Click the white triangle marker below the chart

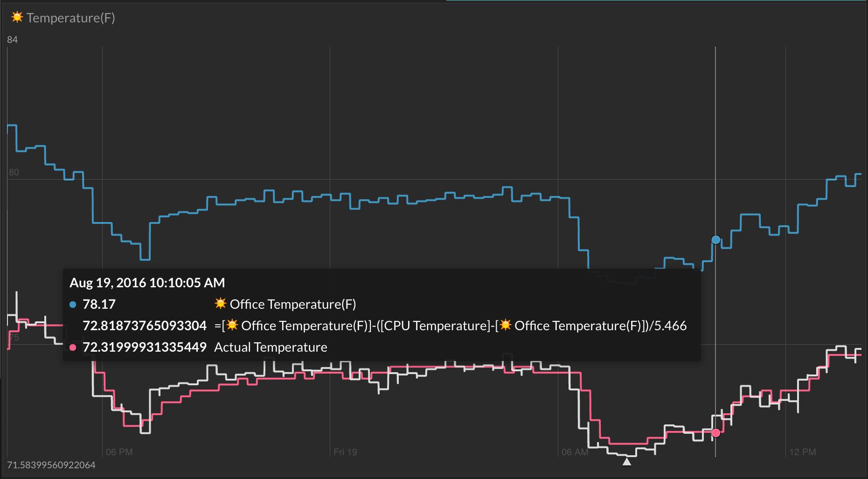pyautogui.click(x=627, y=461)
